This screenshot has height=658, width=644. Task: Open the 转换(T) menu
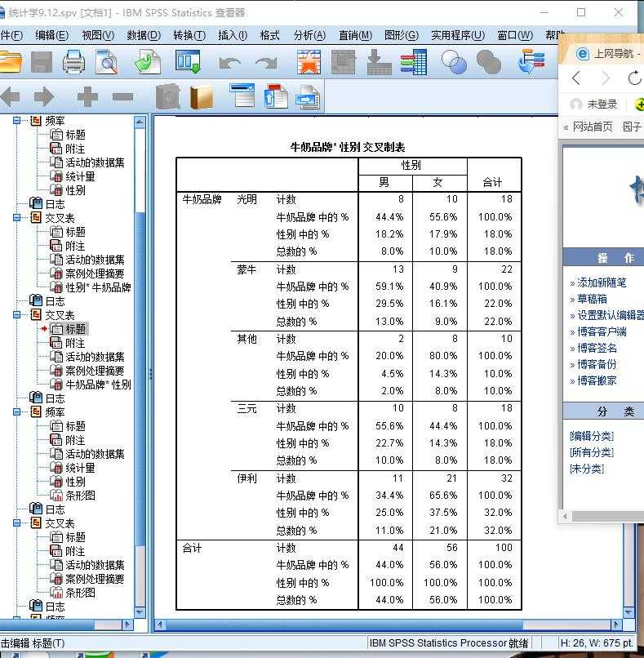pos(189,35)
